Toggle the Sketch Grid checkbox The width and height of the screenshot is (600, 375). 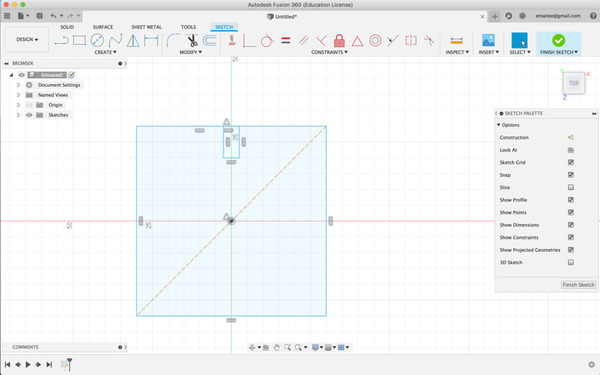tap(571, 162)
